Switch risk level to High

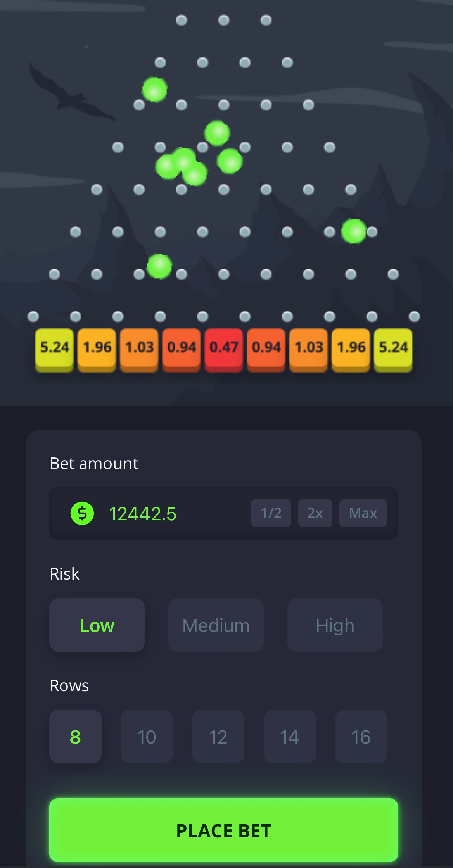[334, 625]
